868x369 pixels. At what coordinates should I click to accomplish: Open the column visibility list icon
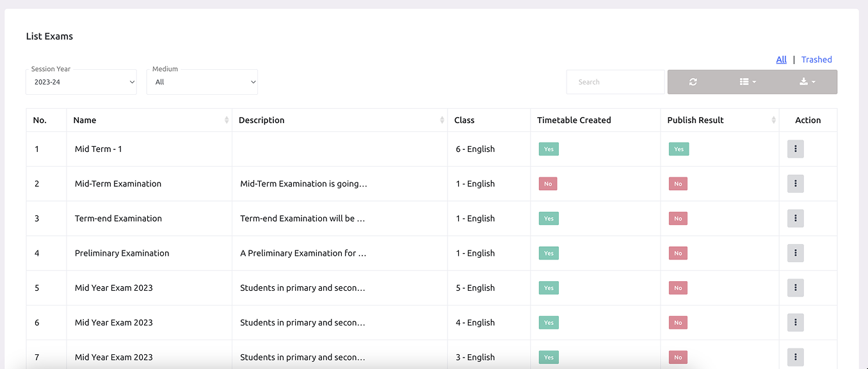(x=747, y=82)
